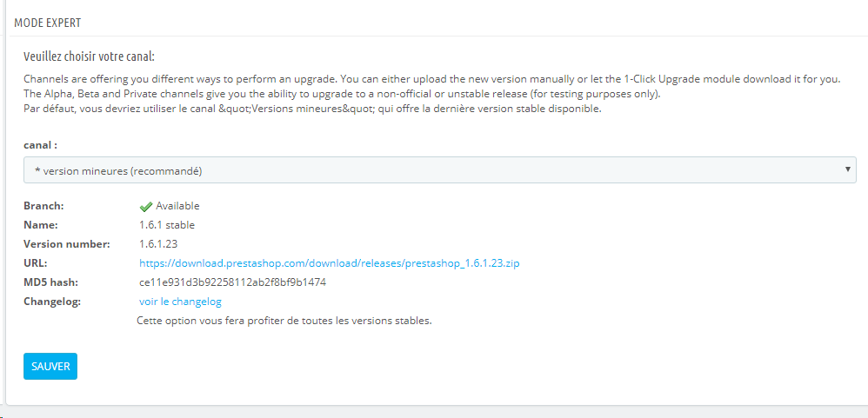Open the canal version dropdown
The image size is (868, 418).
[x=439, y=170]
